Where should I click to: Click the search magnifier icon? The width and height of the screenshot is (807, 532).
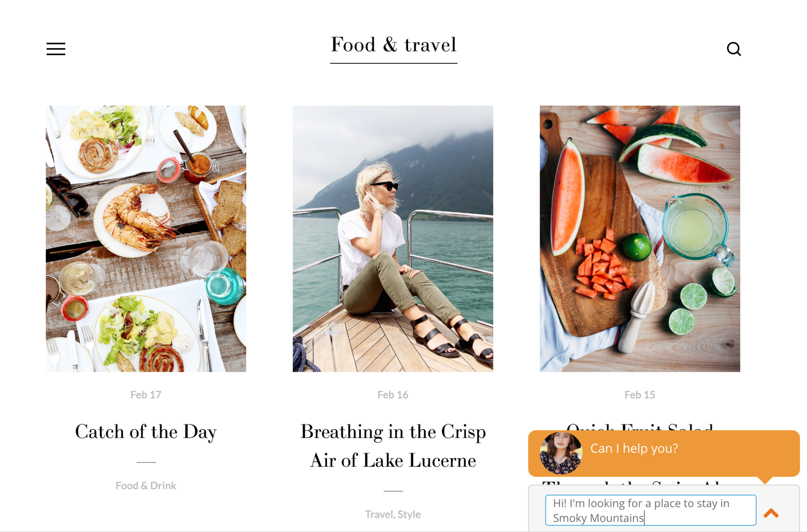point(734,49)
